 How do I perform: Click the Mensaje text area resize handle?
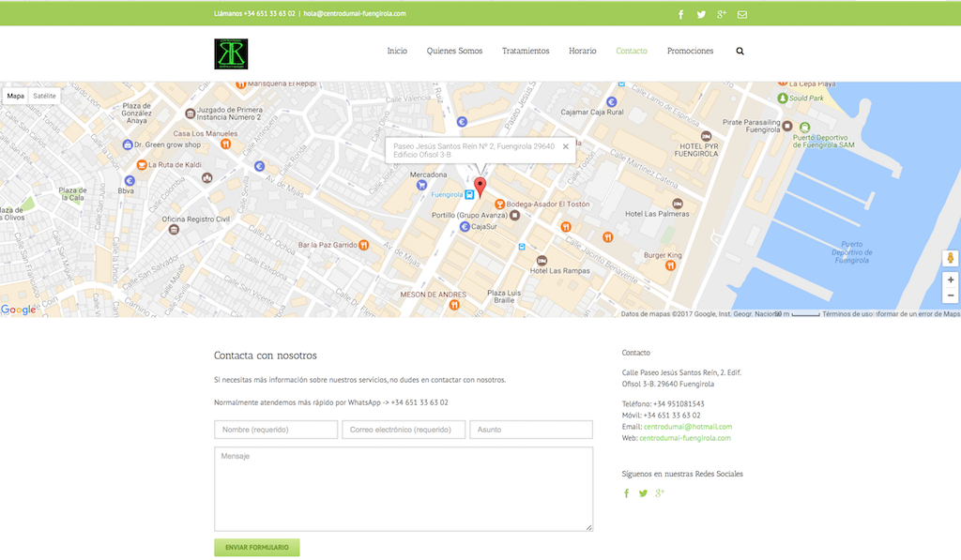pos(589,527)
